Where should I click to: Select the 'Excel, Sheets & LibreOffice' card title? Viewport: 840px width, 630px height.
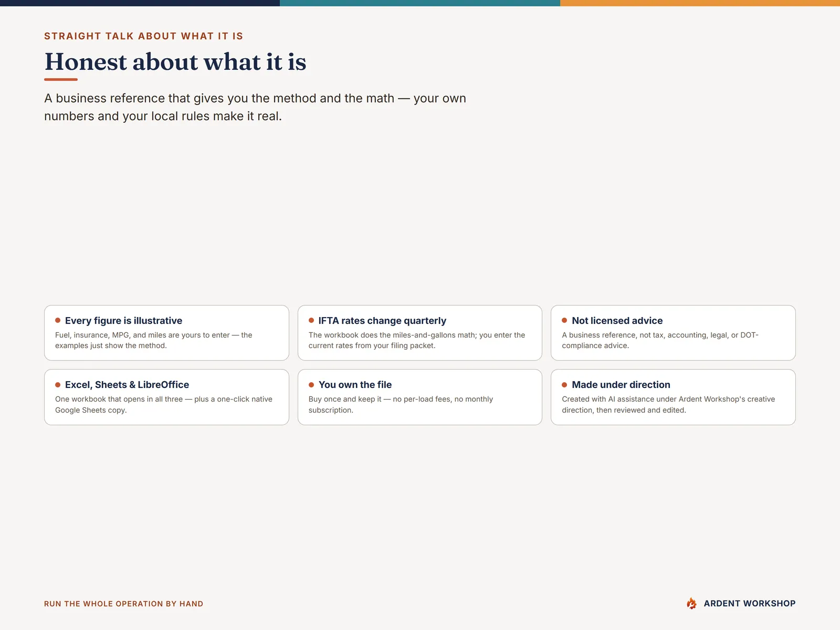(x=127, y=384)
